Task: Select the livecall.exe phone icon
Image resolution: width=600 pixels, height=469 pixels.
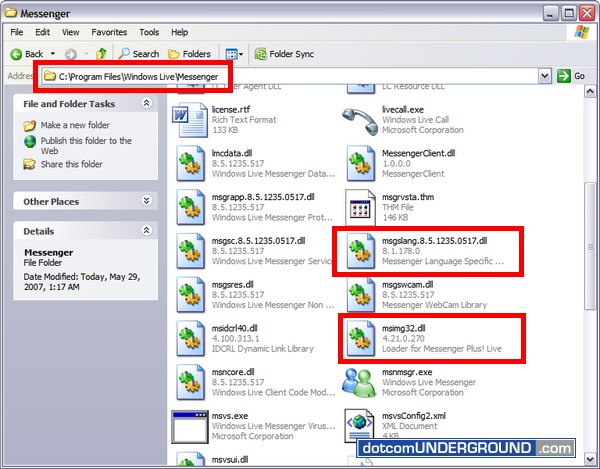Action: (x=360, y=121)
